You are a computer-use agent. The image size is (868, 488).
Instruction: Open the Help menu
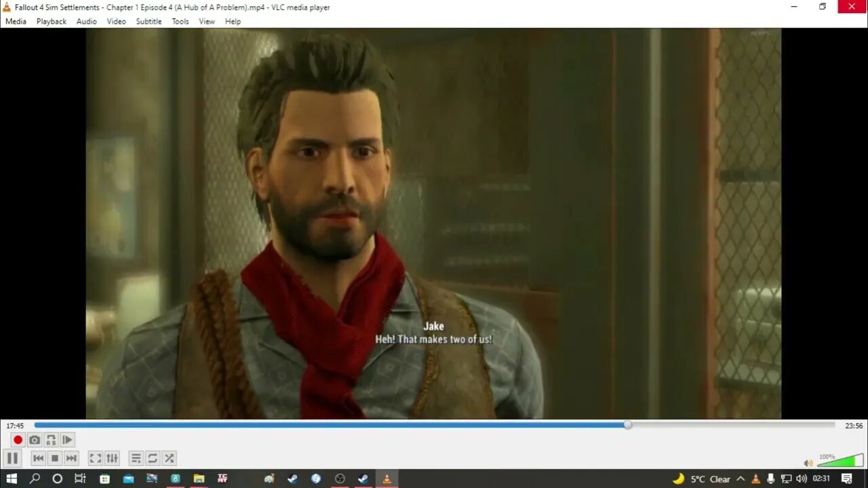[233, 22]
